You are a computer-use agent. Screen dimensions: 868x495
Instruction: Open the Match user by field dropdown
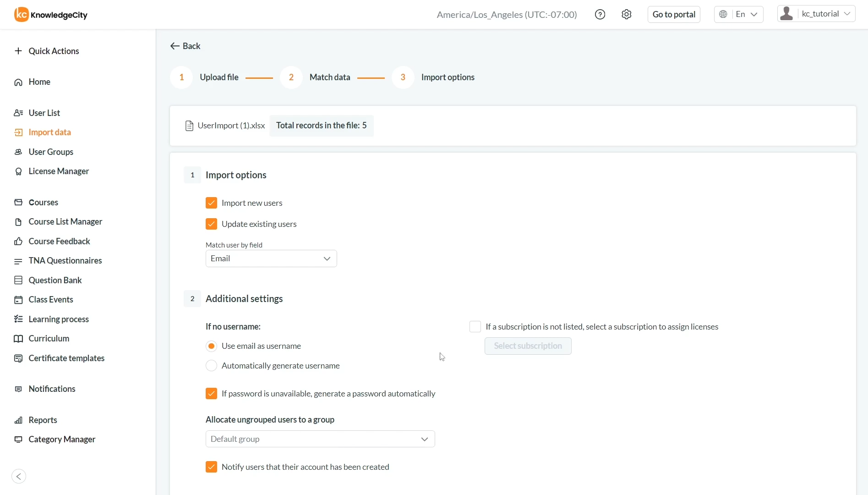pyautogui.click(x=271, y=258)
